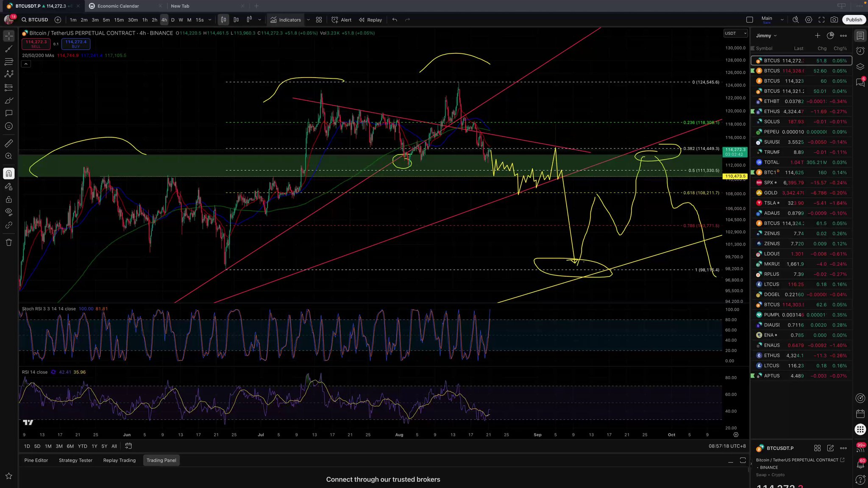Select the ETHBT watchlist row
Image resolution: width=868 pixels, height=488 pixels.
(801, 101)
